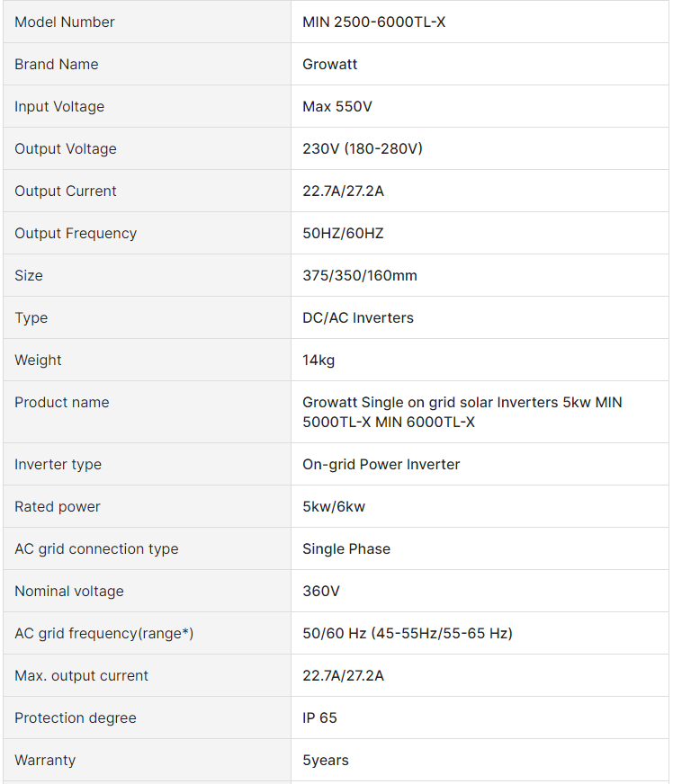Select the 50HZ/60HZ frequency value
The height and width of the screenshot is (784, 673).
tap(344, 234)
